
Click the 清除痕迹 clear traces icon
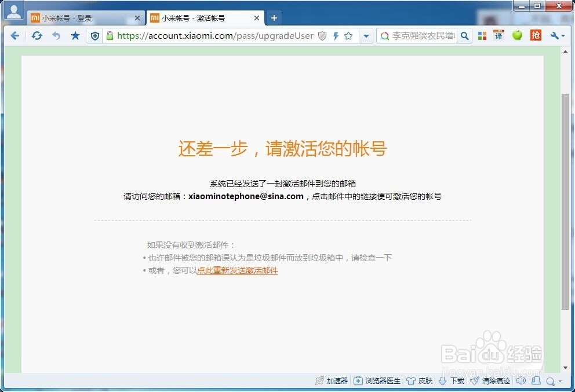[x=489, y=381]
